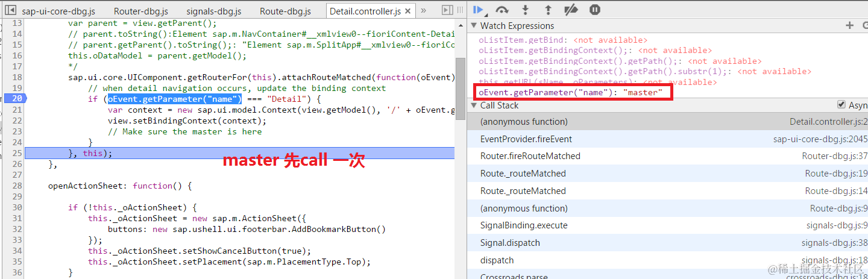868x279 pixels.
Task: Select (anonymous function) Route-dbg.js frame
Action: click(667, 208)
